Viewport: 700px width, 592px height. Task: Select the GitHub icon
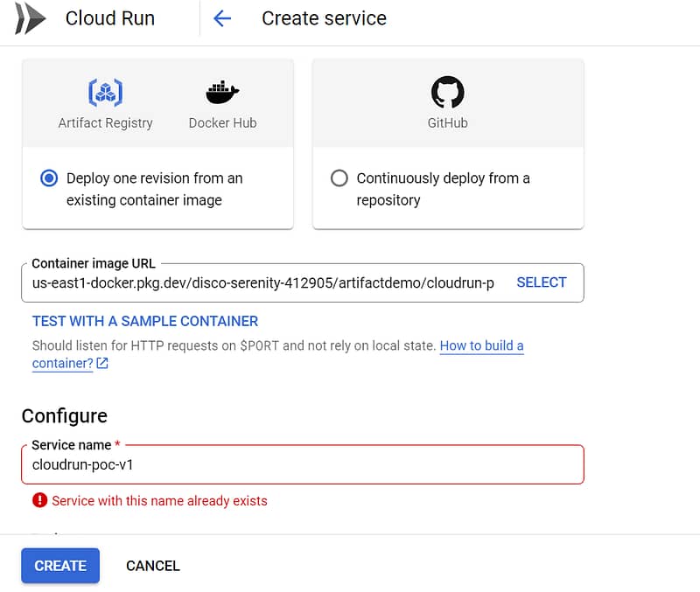[x=447, y=91]
